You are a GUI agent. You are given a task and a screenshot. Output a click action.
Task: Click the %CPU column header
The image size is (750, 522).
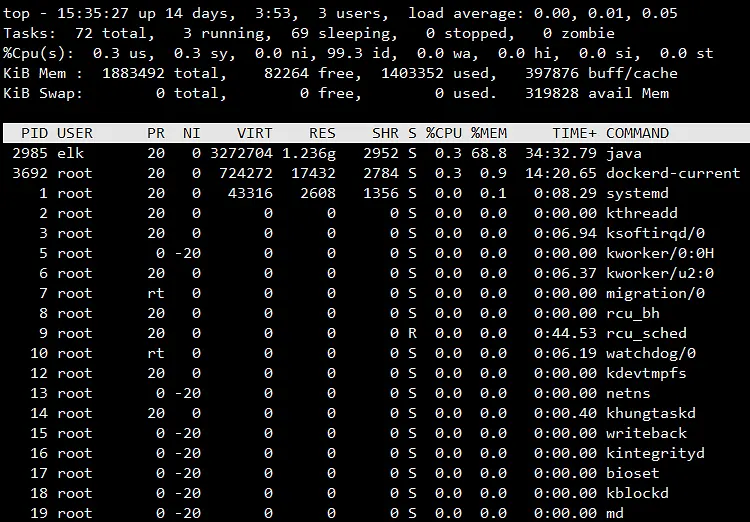click(444, 133)
